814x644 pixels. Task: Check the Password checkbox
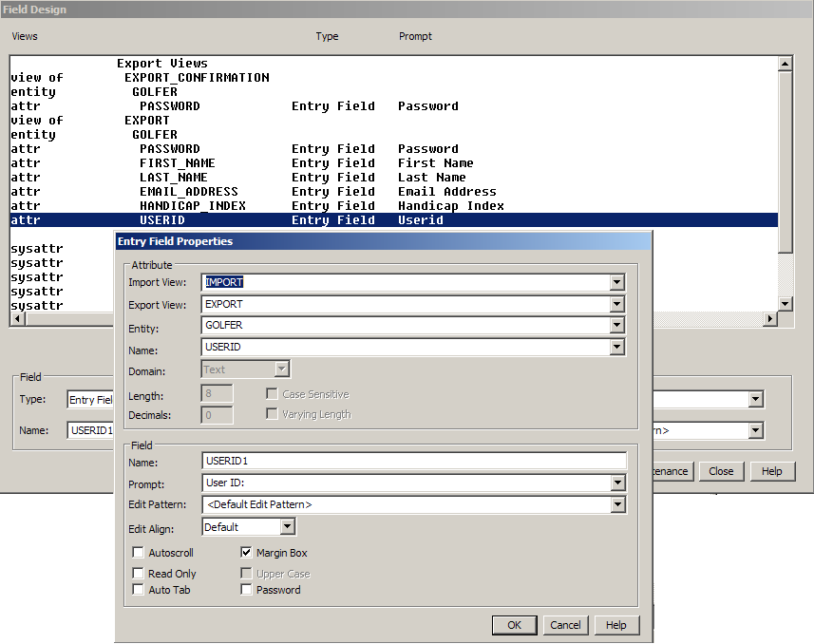click(x=247, y=590)
